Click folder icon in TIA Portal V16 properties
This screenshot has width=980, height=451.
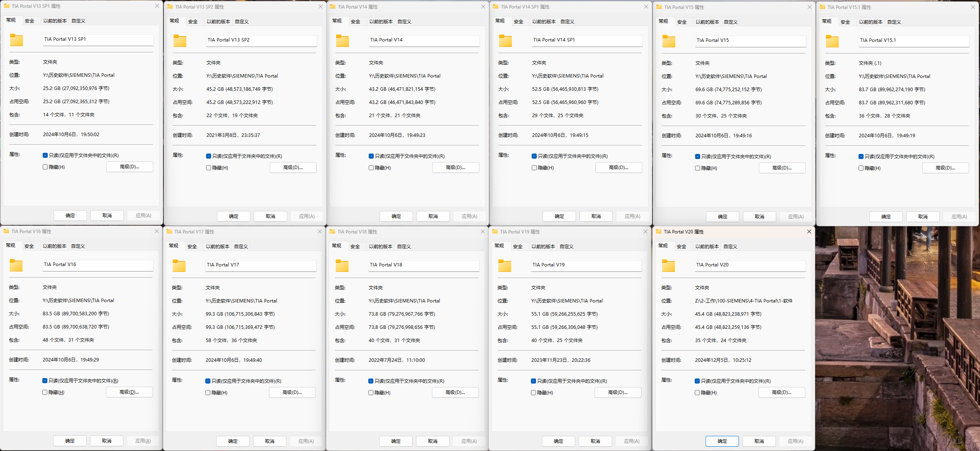click(x=16, y=265)
